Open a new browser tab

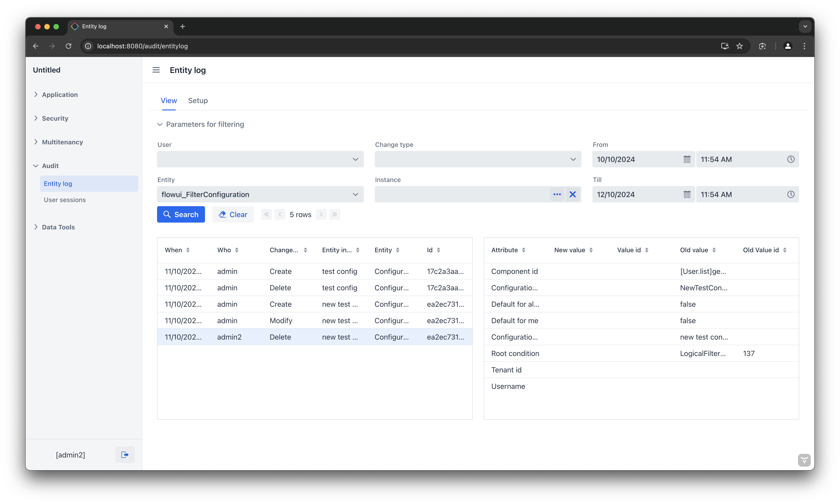pos(183,26)
